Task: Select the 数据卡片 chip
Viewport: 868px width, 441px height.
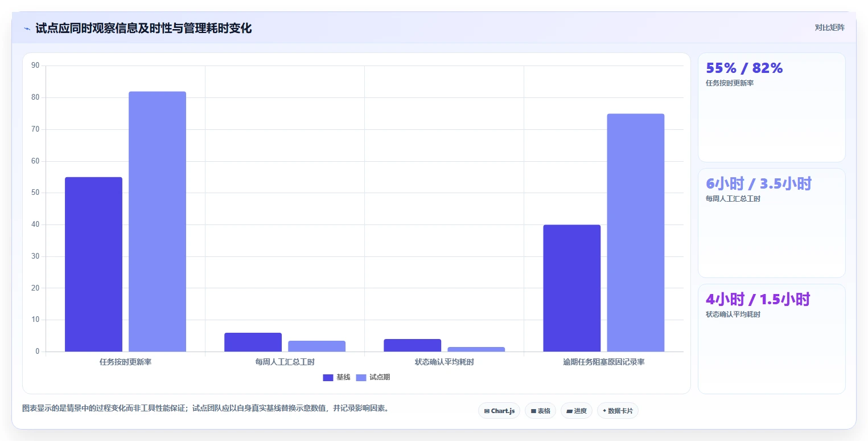Action: pos(618,411)
